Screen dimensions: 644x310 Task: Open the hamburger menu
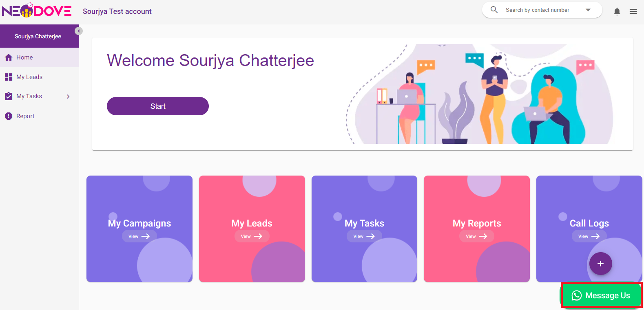click(x=633, y=11)
